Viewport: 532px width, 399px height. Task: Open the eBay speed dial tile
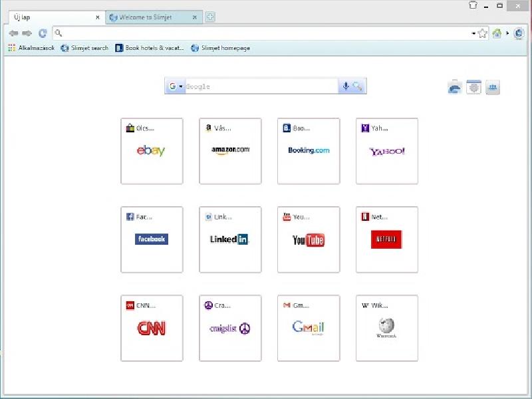click(152, 151)
